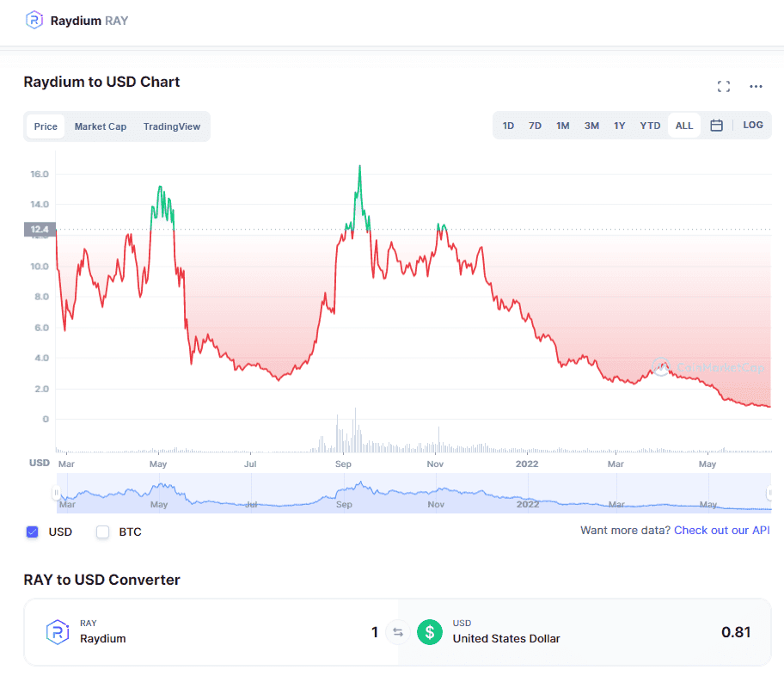Follow the Check out our API link
The height and width of the screenshot is (676, 784).
point(721,531)
